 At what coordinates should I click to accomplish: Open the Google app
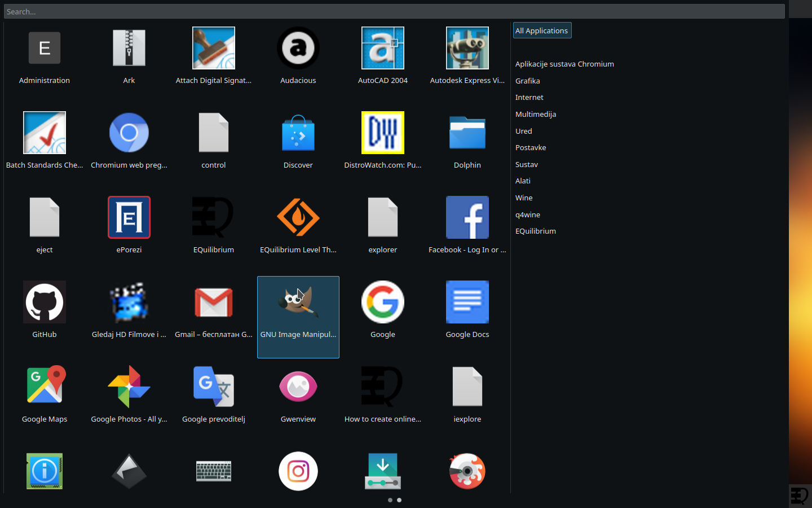pos(383,310)
